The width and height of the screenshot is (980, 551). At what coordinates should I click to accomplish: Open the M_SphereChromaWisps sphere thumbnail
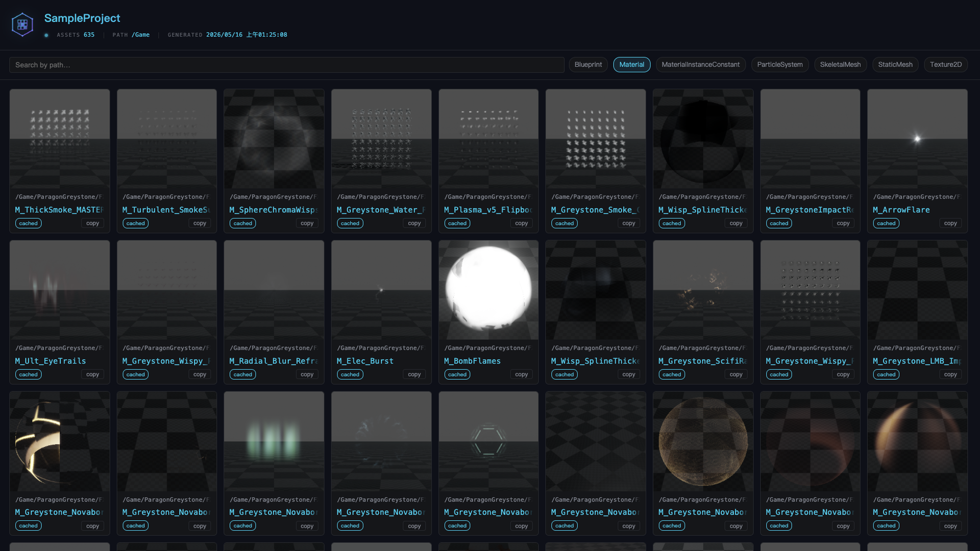coord(274,139)
